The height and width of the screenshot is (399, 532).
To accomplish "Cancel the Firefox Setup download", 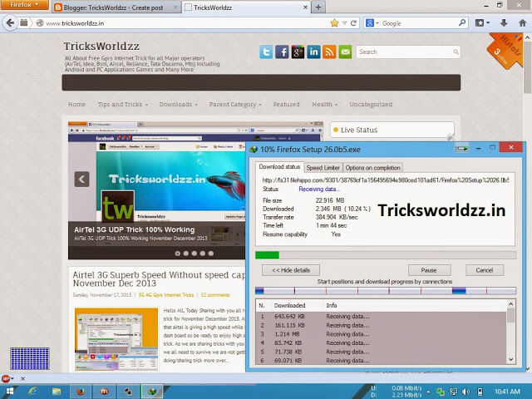I will click(x=484, y=270).
